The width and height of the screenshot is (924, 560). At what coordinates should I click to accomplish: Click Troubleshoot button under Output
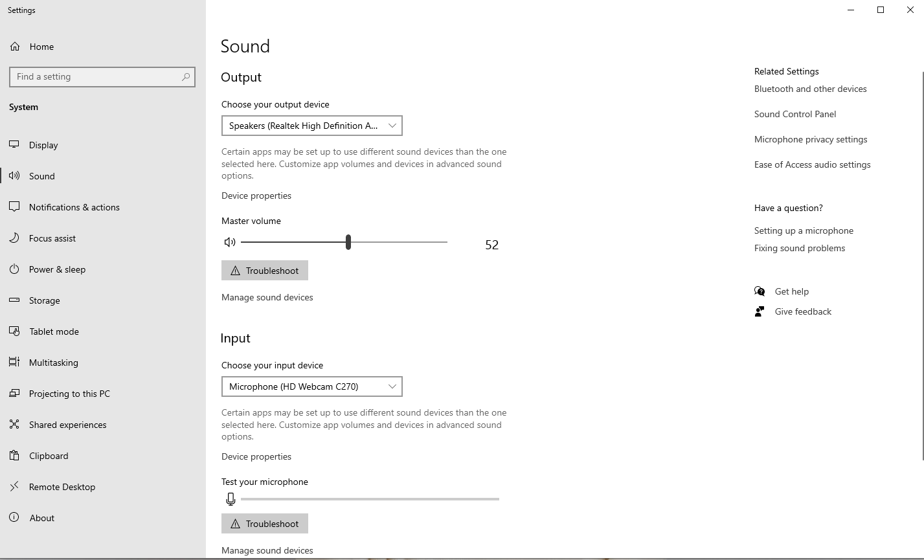[265, 271]
